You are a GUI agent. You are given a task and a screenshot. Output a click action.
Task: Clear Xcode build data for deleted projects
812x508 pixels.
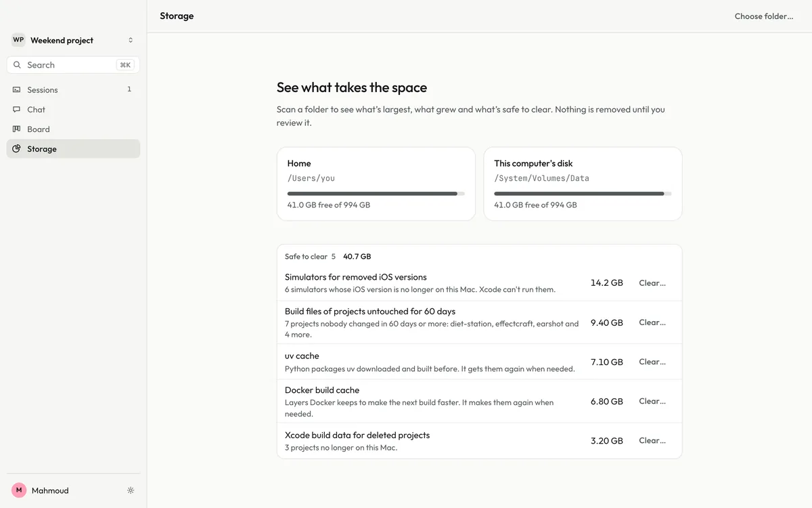(x=652, y=440)
